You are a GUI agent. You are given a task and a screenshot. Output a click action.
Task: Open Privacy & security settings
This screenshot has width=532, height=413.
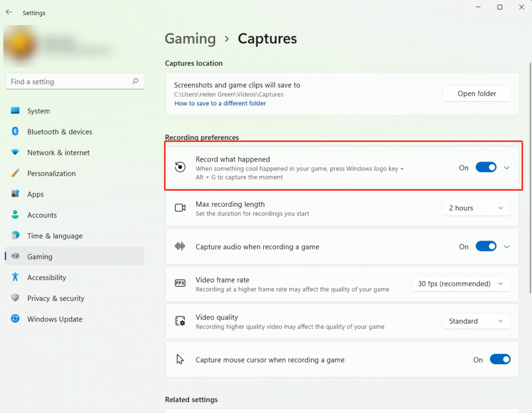click(16, 298)
